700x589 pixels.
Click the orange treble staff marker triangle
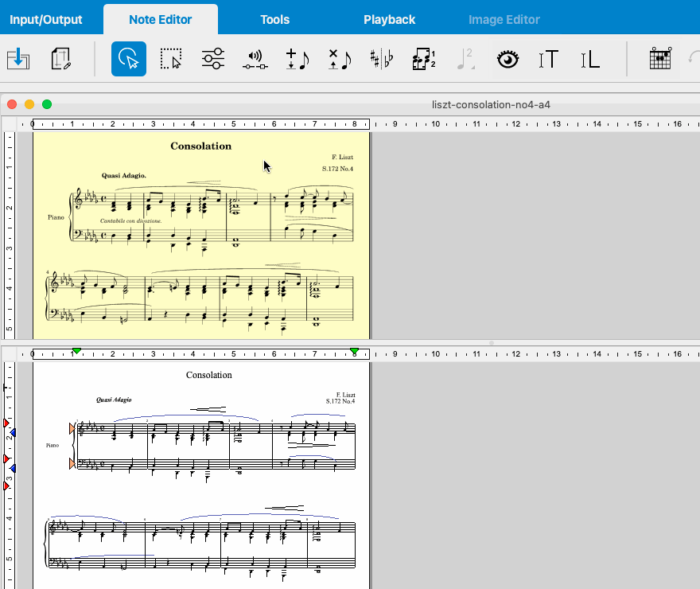[72, 429]
